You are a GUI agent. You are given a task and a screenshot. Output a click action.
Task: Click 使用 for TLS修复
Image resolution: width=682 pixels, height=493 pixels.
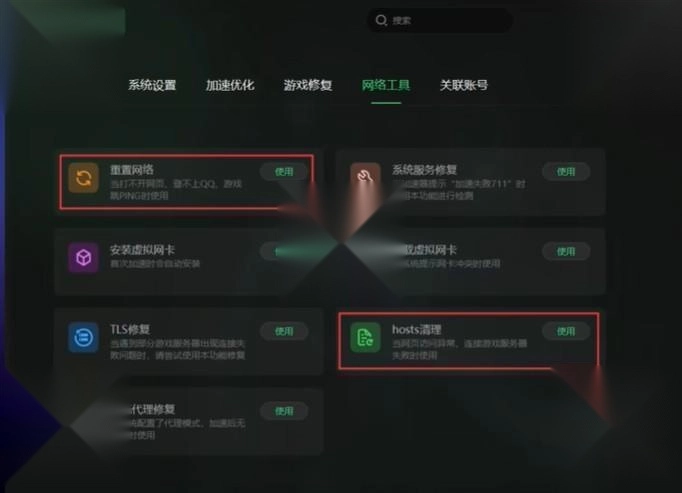click(x=284, y=331)
